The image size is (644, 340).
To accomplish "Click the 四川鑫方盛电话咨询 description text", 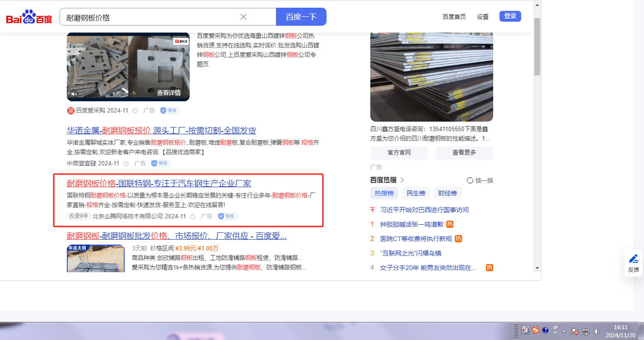I will pyautogui.click(x=431, y=134).
